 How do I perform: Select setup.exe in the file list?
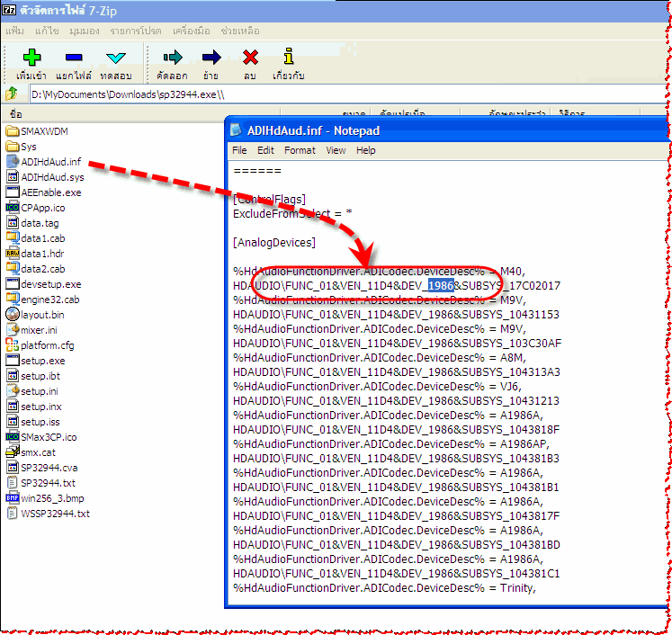(42, 361)
